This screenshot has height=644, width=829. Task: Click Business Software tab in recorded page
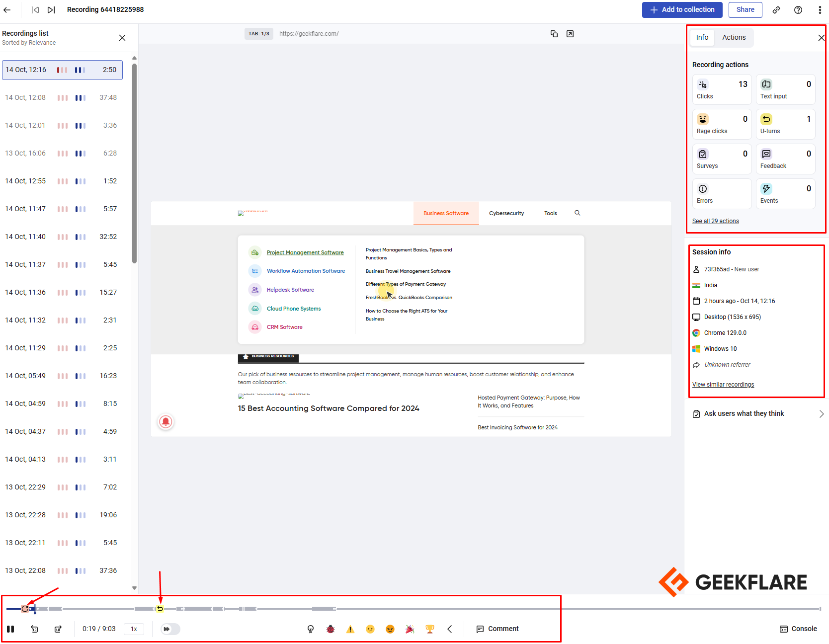[x=446, y=213]
